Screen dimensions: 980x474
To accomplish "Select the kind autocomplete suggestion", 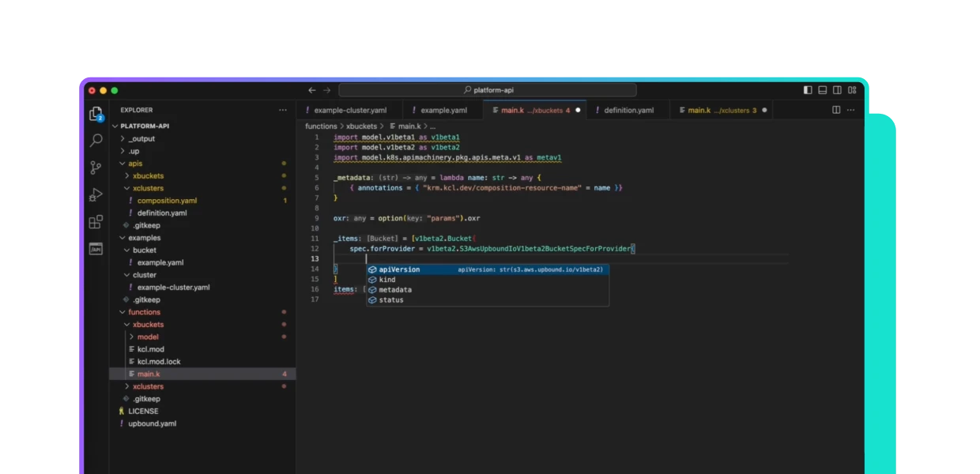I will click(x=488, y=280).
